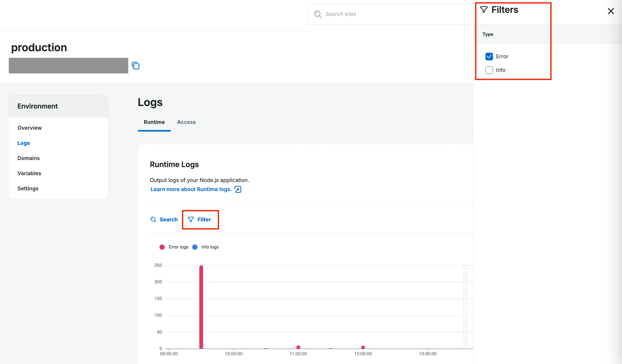The image size is (622, 364).
Task: Click the production environment title
Action: point(39,47)
